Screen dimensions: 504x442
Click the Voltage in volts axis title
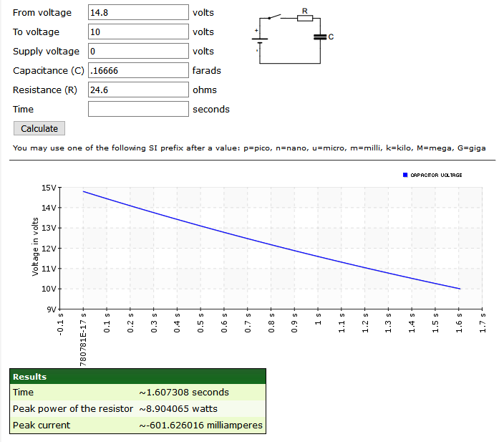35,248
